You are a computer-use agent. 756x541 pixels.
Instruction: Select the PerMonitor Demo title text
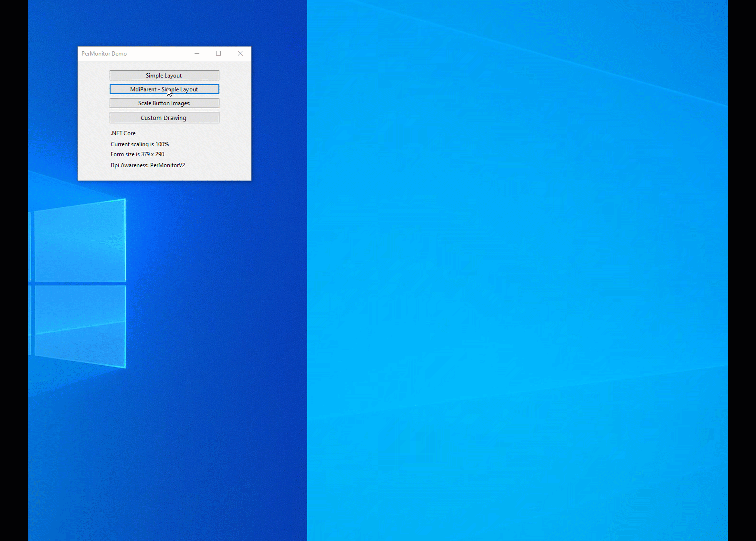pyautogui.click(x=104, y=54)
